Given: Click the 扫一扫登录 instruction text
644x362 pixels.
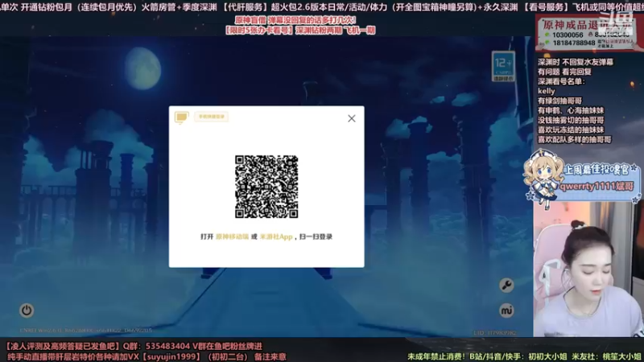Looking at the screenshot, I should [x=316, y=237].
